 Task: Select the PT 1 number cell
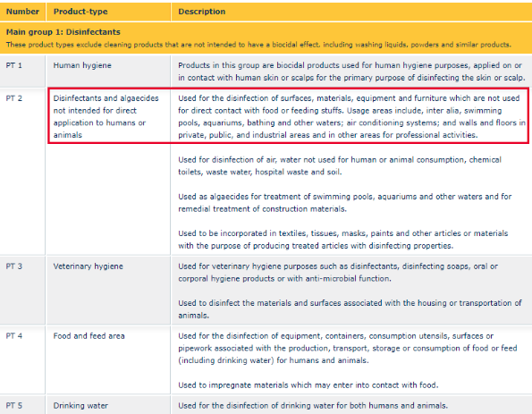pos(14,65)
